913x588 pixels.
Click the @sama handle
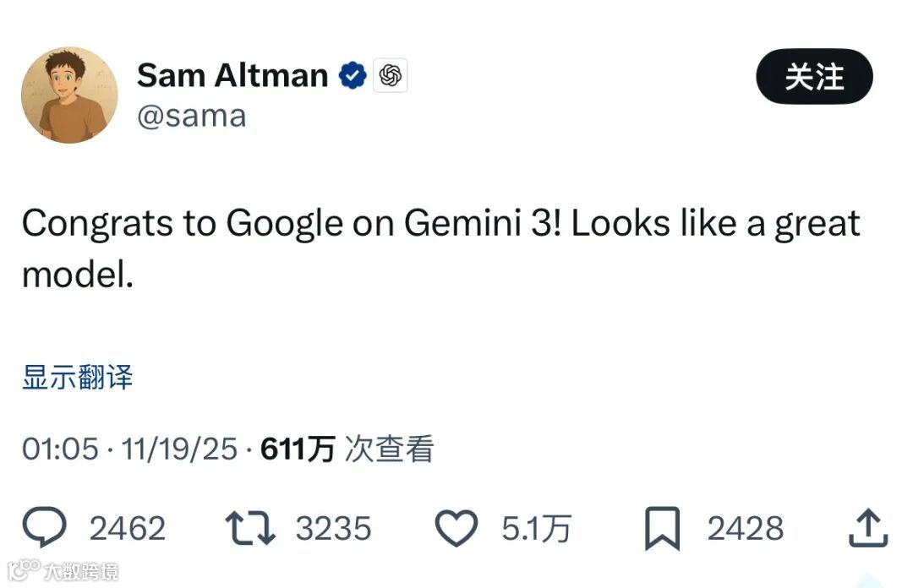click(192, 116)
